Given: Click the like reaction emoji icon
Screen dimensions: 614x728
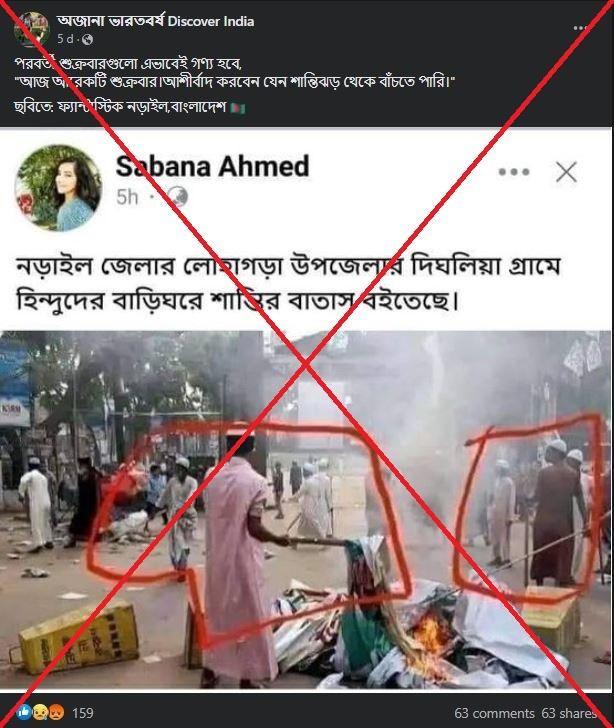Looking at the screenshot, I should 24,712.
